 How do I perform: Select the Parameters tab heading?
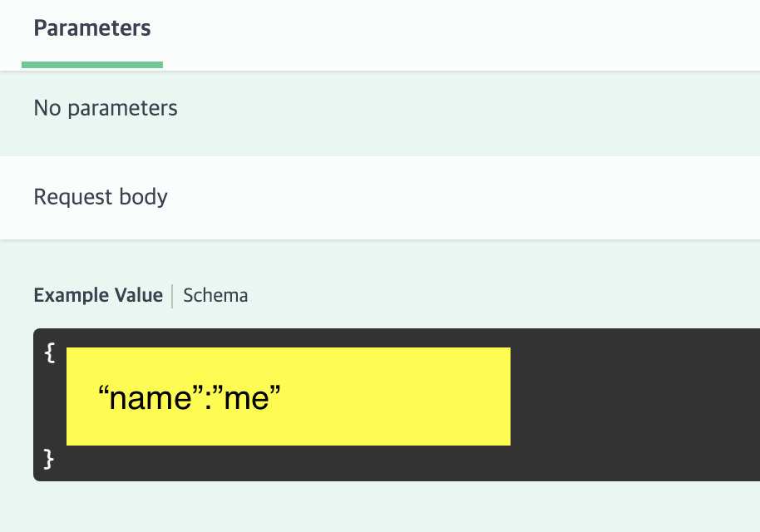pos(91,28)
